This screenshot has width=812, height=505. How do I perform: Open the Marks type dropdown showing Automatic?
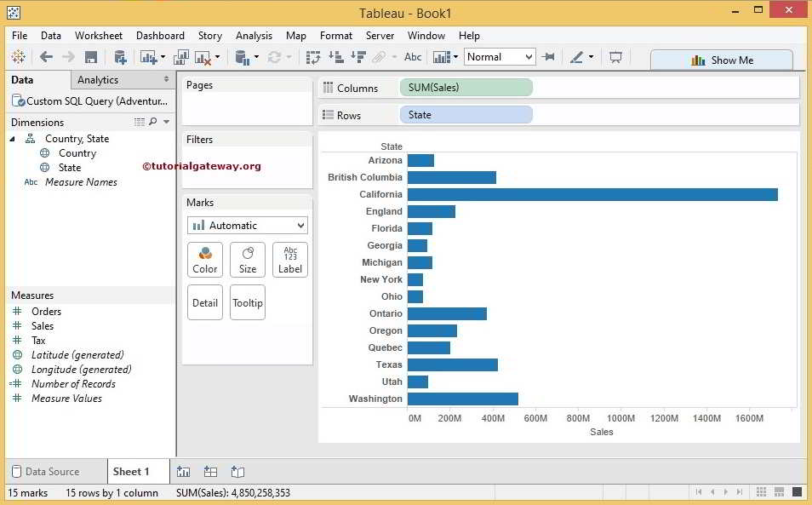[x=247, y=225]
